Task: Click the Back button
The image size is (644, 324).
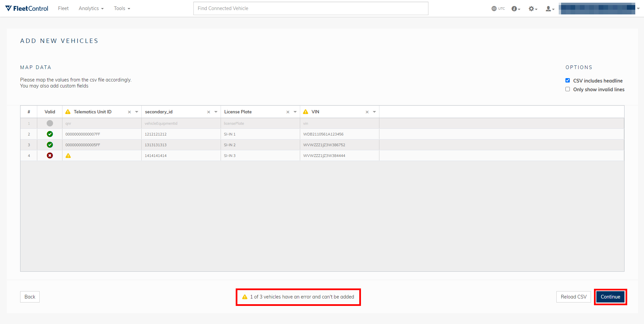Action: pos(30,297)
